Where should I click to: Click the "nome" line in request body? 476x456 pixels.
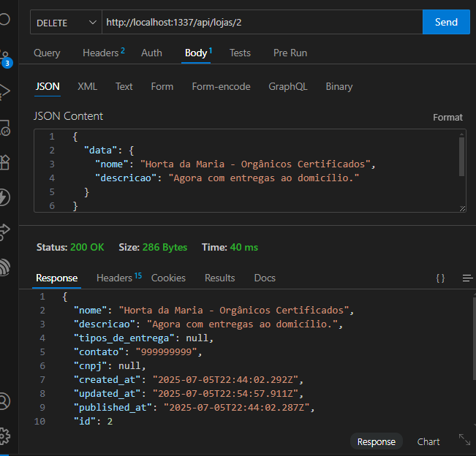pos(235,164)
